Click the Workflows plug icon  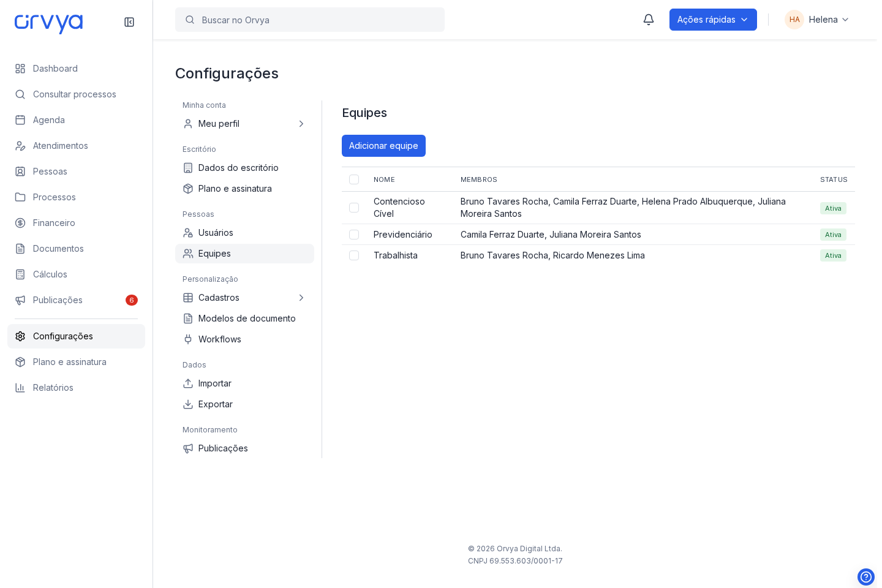point(188,339)
